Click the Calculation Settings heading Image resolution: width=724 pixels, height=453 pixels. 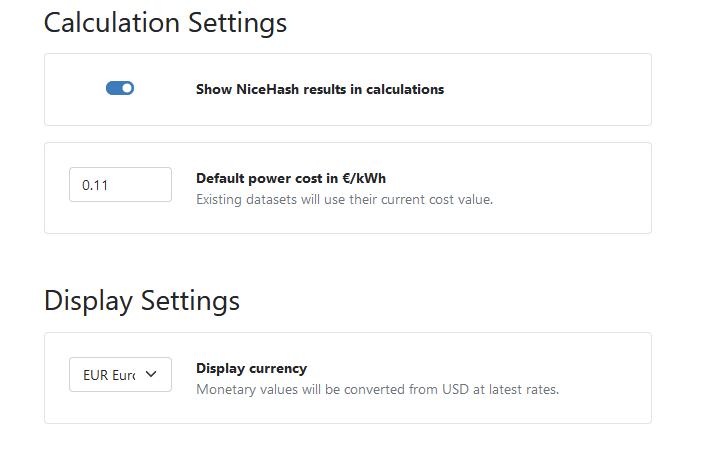[x=165, y=23]
